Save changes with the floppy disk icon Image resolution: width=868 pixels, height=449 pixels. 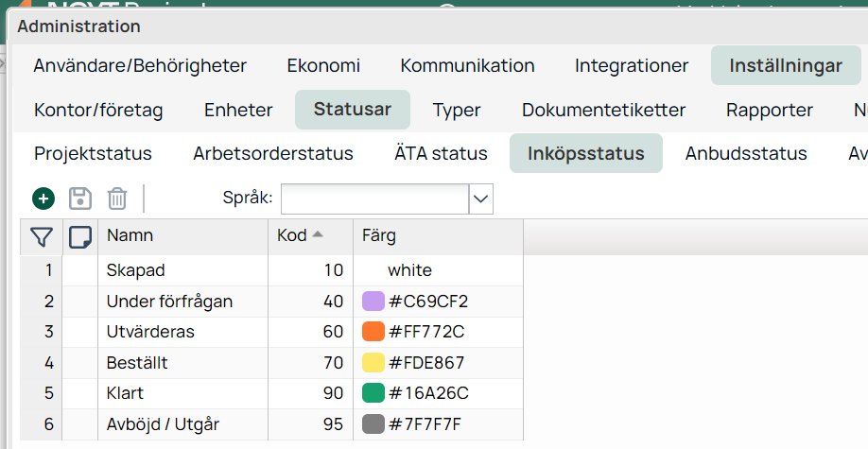click(80, 199)
